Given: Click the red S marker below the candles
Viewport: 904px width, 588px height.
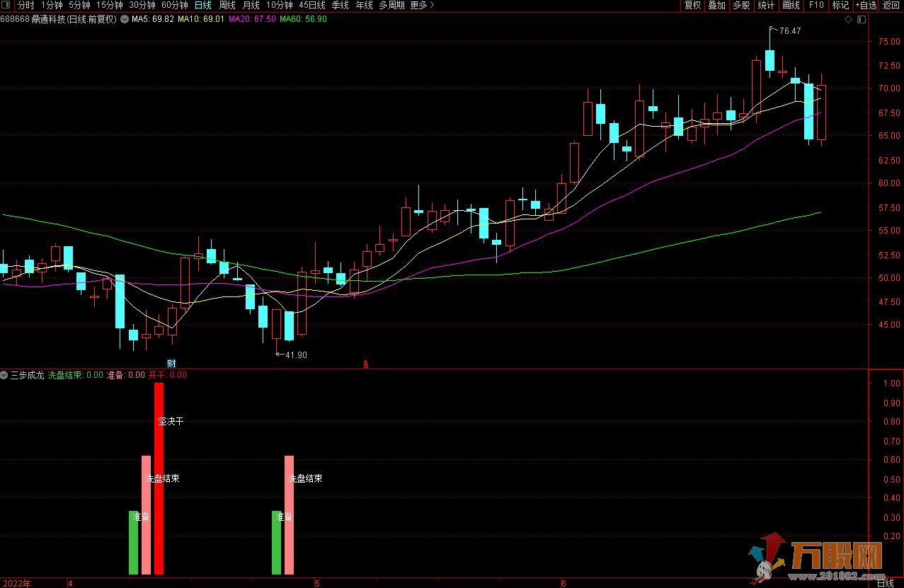Looking at the screenshot, I should [x=366, y=364].
